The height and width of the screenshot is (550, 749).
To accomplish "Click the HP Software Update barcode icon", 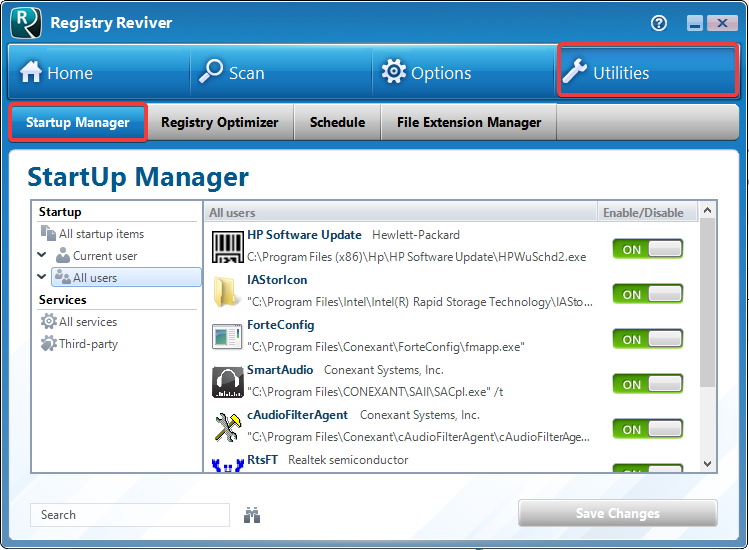I will pos(227,246).
